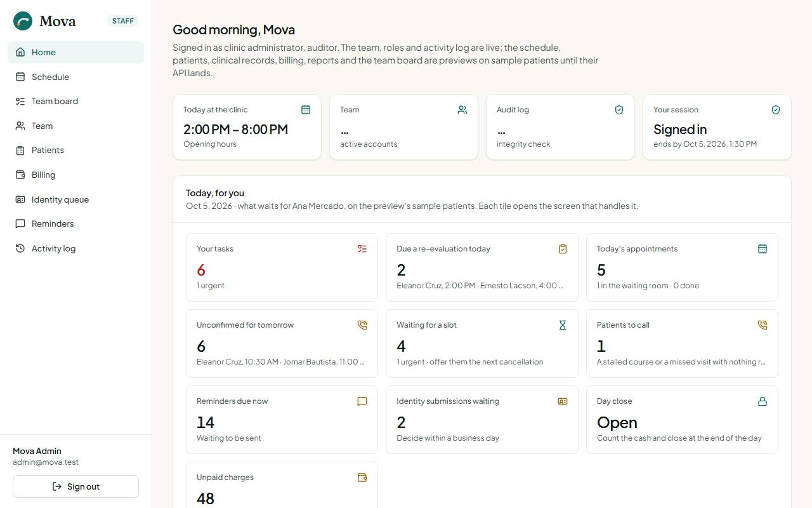Open the Waiting for a slot tile

482,344
